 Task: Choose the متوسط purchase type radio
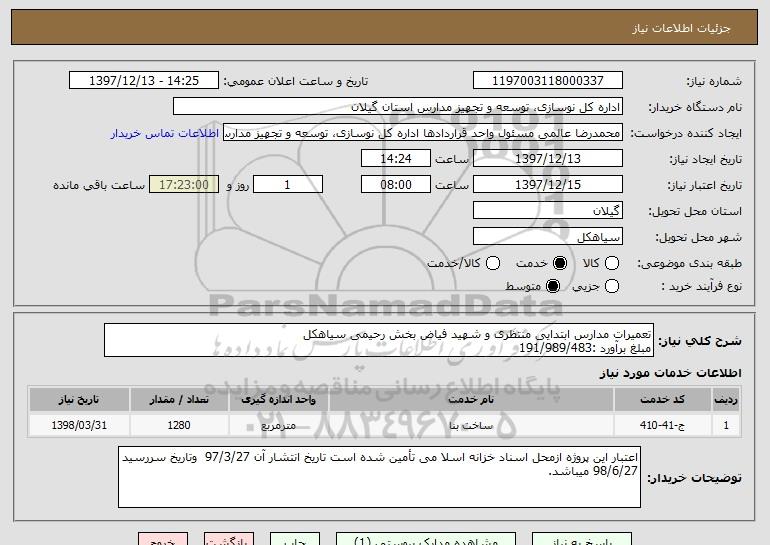coord(553,286)
